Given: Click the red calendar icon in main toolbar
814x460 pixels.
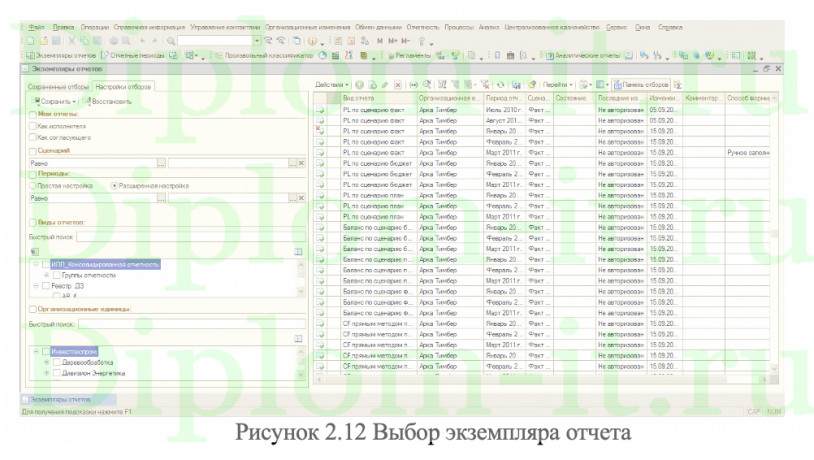Looking at the screenshot, I should click(x=351, y=41).
